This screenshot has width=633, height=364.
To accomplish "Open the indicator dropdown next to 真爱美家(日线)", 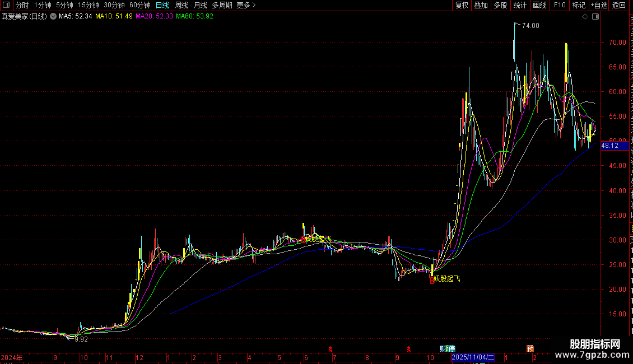I will click(53, 17).
